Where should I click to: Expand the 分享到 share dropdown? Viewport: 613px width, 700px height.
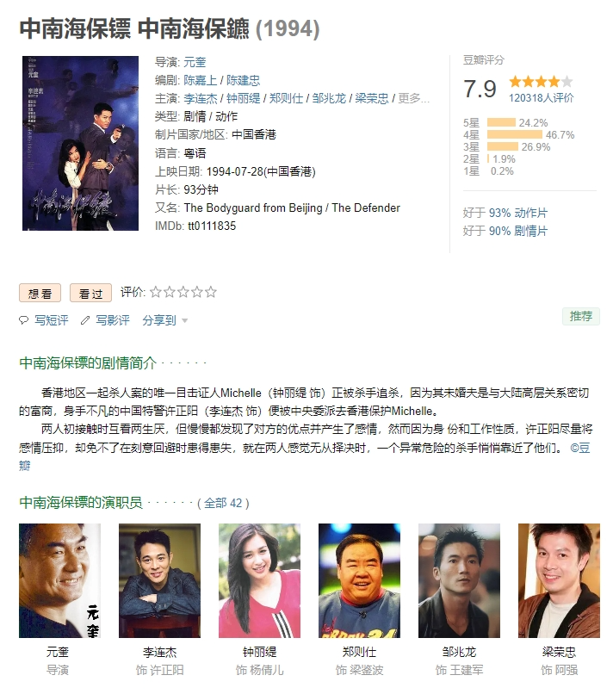(x=164, y=320)
